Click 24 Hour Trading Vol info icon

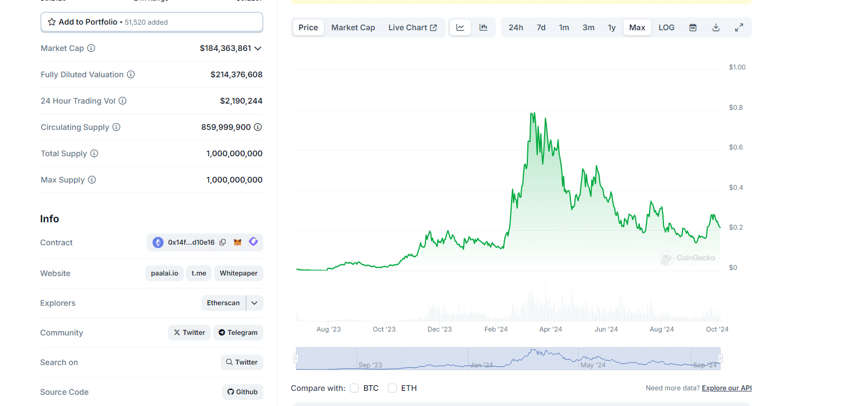(123, 101)
